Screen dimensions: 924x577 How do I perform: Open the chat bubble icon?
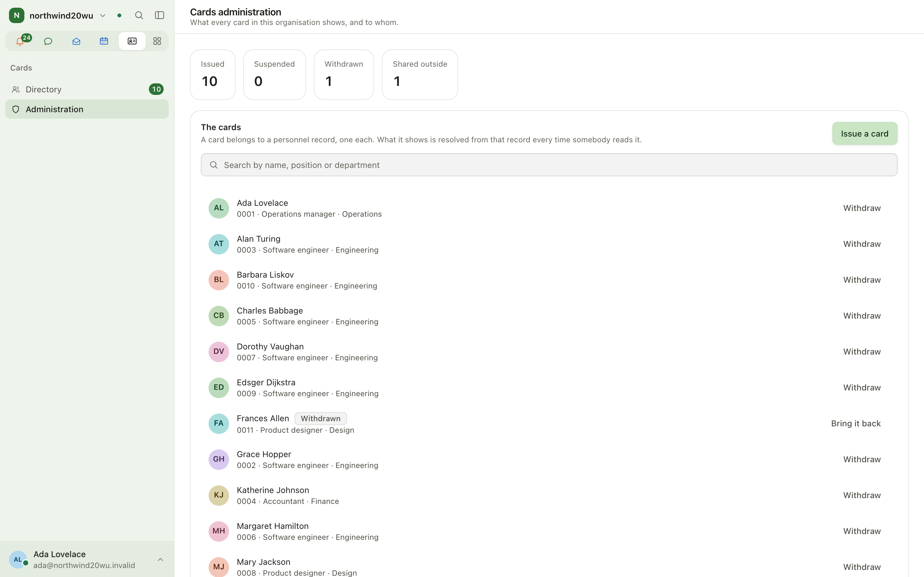pos(48,41)
